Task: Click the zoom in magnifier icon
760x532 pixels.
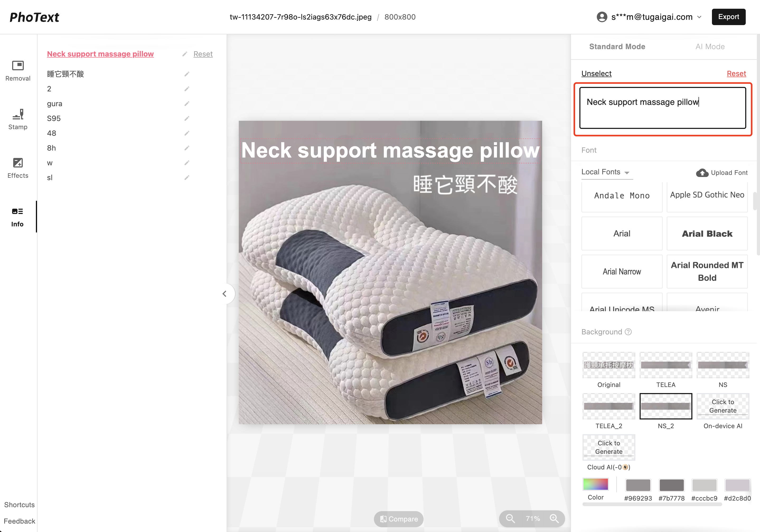Action: (555, 519)
